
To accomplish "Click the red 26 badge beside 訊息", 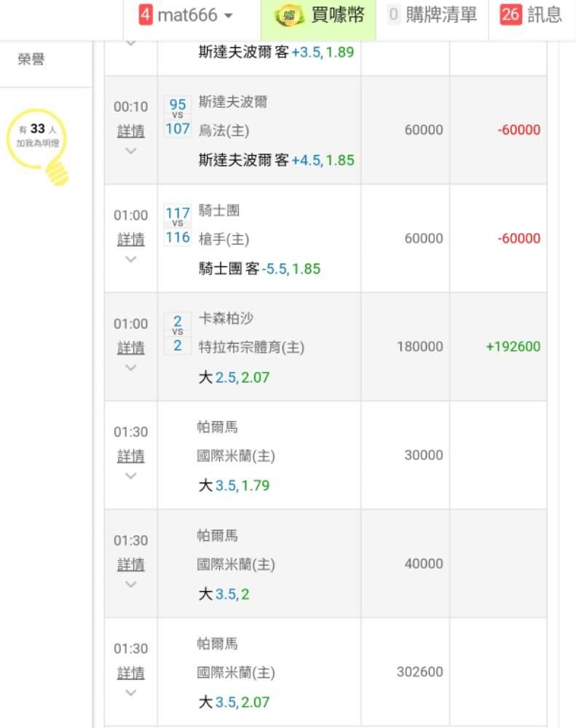I will click(511, 15).
